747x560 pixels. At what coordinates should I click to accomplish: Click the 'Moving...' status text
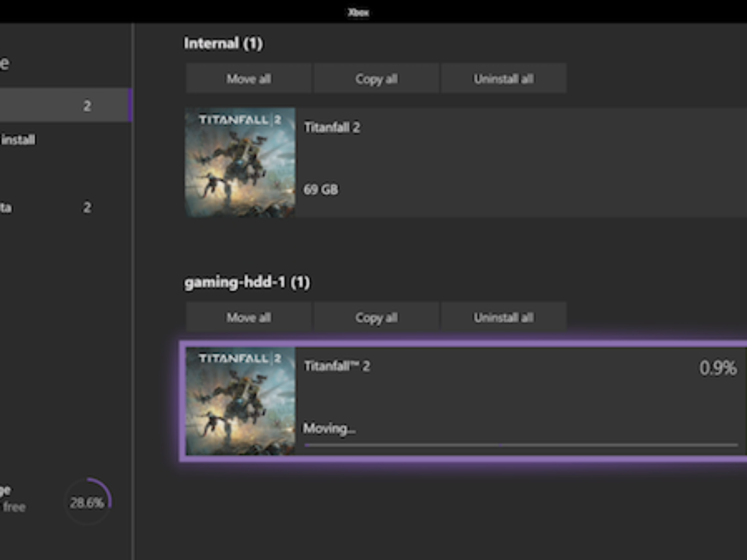(x=329, y=428)
